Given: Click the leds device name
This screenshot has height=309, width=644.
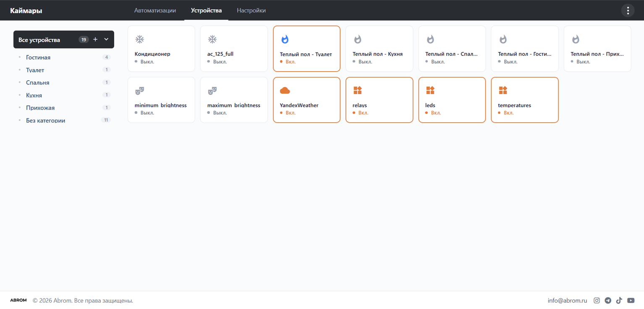Looking at the screenshot, I should 430,105.
